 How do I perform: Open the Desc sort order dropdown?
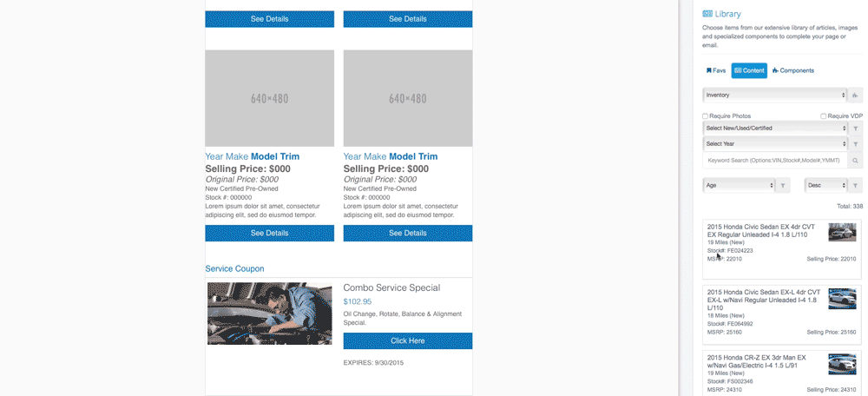click(826, 186)
